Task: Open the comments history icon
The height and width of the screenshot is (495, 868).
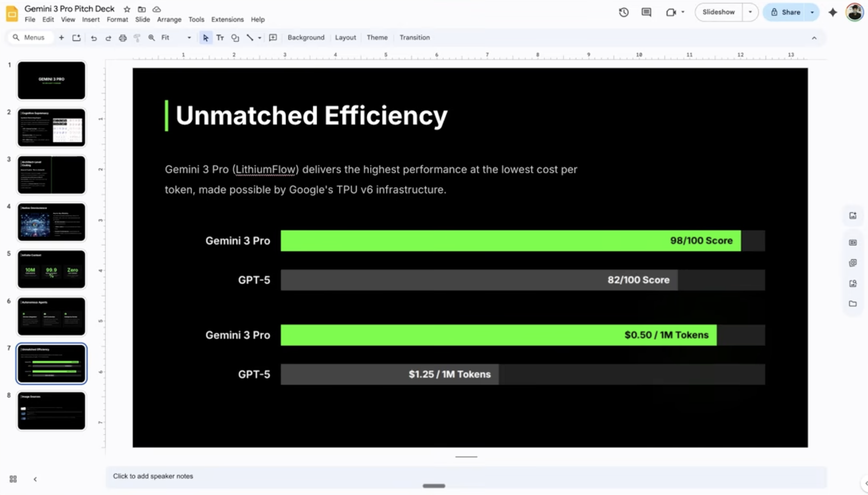Action: tap(646, 12)
